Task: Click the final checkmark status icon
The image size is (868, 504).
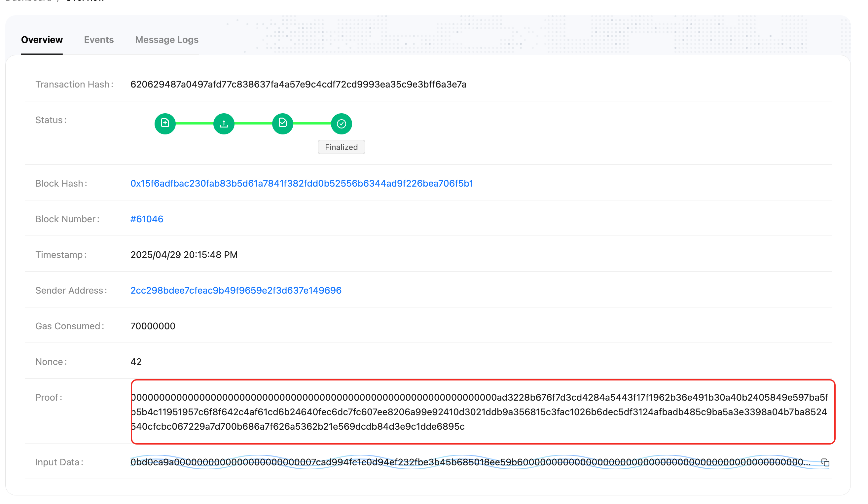Action: (x=341, y=123)
